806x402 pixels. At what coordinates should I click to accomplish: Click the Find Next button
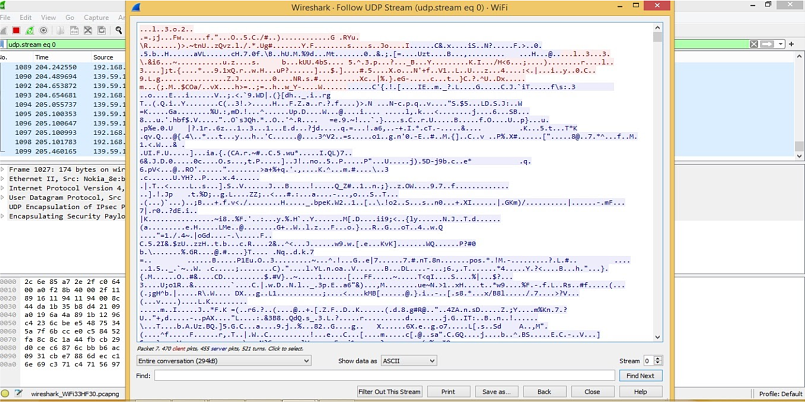click(640, 376)
